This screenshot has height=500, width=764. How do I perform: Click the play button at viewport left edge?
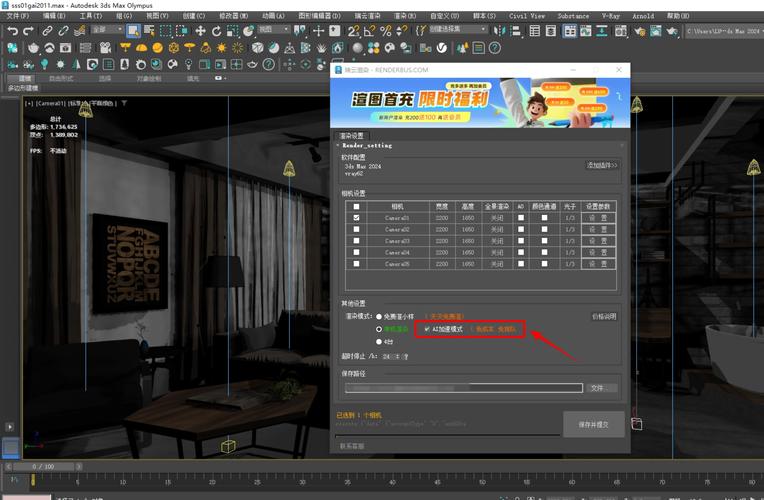[10, 427]
